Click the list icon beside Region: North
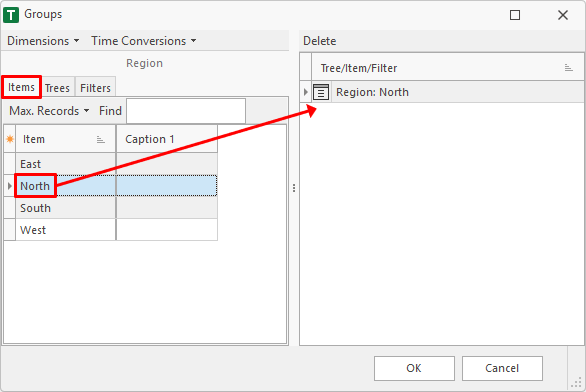 [321, 92]
